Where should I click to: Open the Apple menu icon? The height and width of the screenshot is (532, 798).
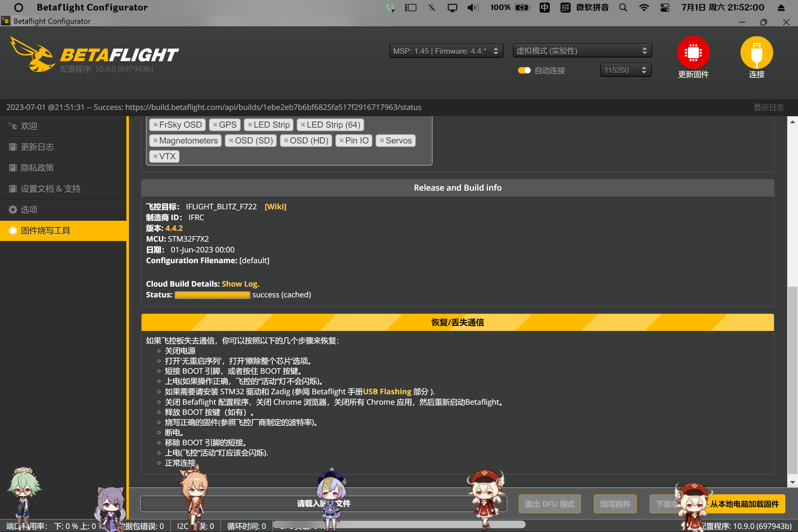pyautogui.click(x=19, y=8)
